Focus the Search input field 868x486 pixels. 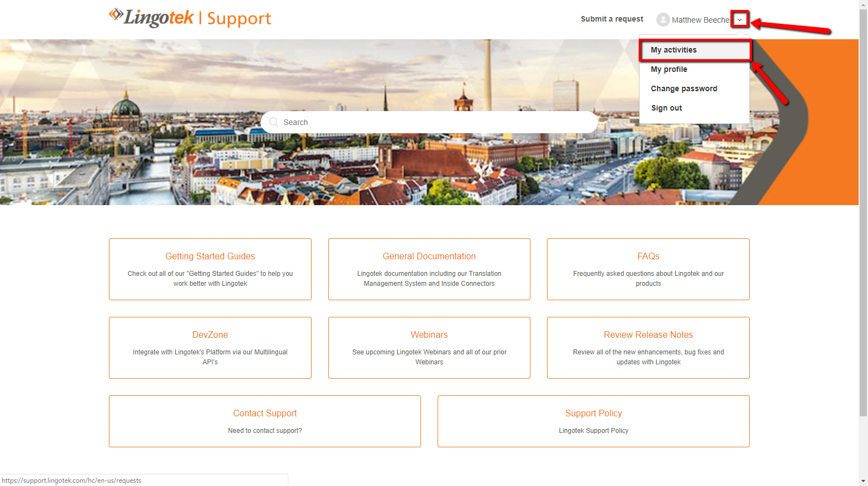tap(429, 122)
